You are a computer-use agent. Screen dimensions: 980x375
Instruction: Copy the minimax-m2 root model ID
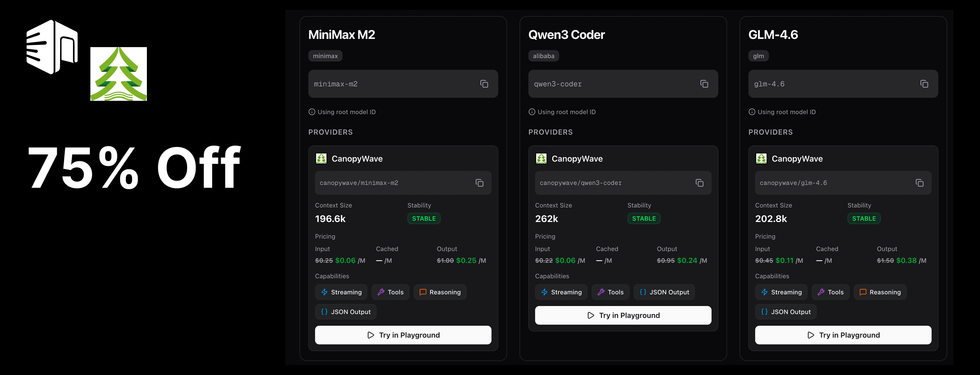[x=484, y=84]
